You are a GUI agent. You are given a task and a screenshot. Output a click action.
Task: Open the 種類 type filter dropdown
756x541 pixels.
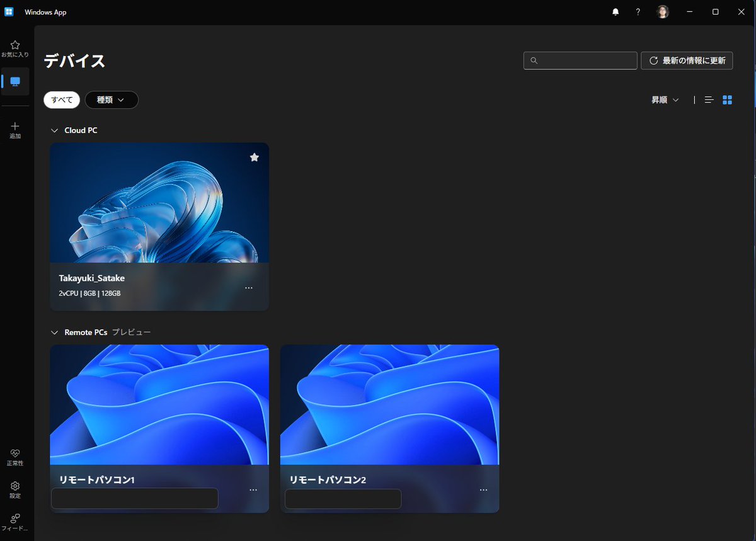tap(112, 100)
